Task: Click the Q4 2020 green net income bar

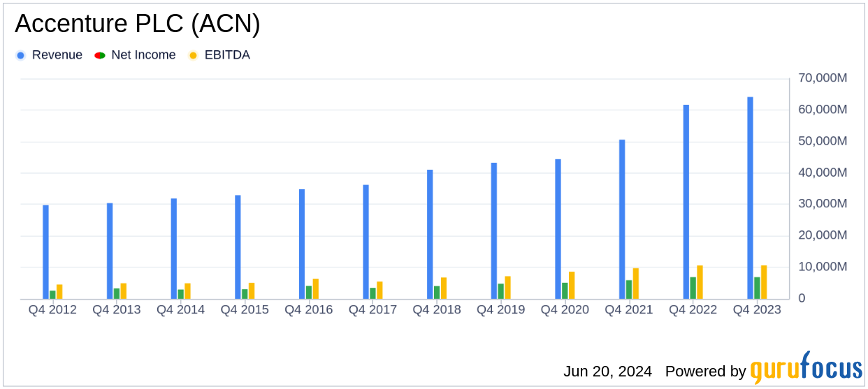Action: tap(565, 291)
